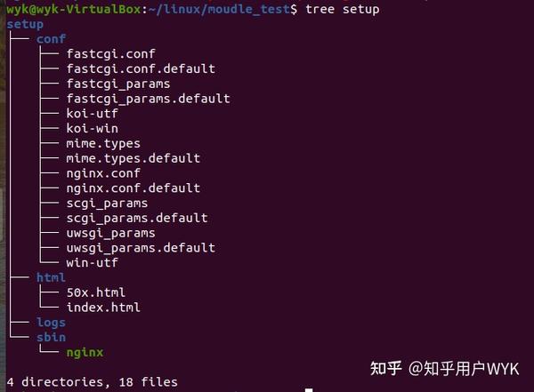This screenshot has height=392, width=534.
Task: Click the nginx.conf file name
Action: click(x=103, y=173)
